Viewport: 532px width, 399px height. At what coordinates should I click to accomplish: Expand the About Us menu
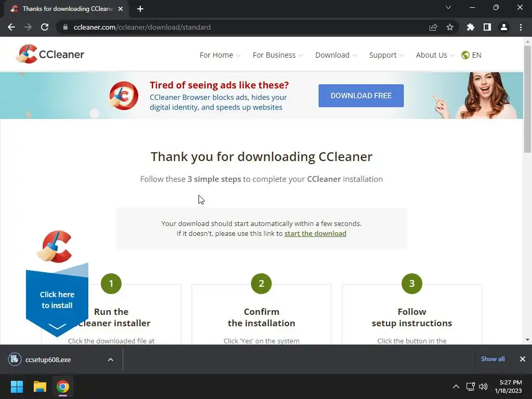[435, 55]
